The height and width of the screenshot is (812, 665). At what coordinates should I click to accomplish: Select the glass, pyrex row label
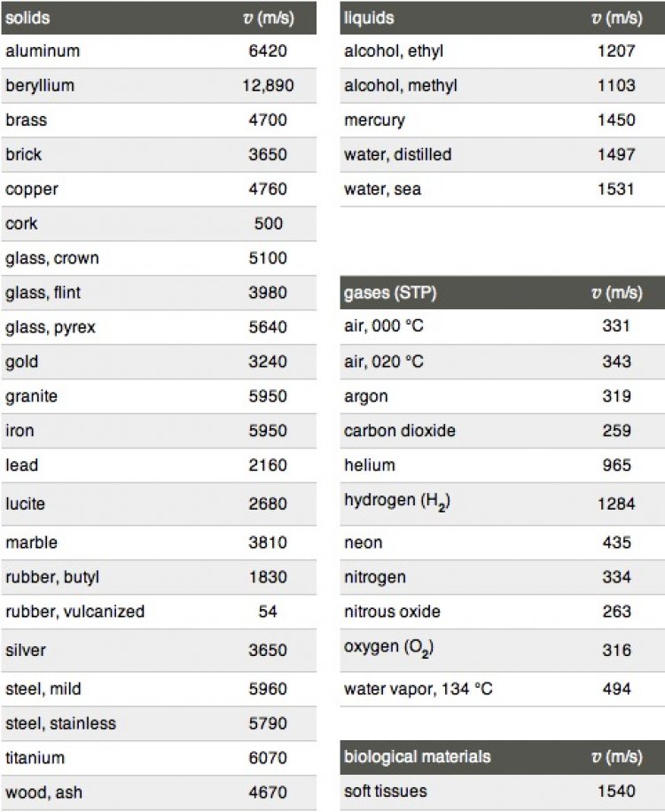coord(51,327)
